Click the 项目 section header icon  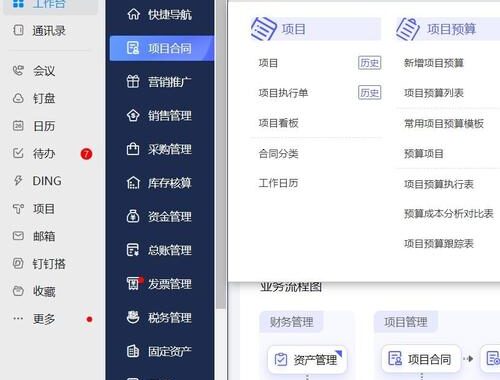(264, 29)
